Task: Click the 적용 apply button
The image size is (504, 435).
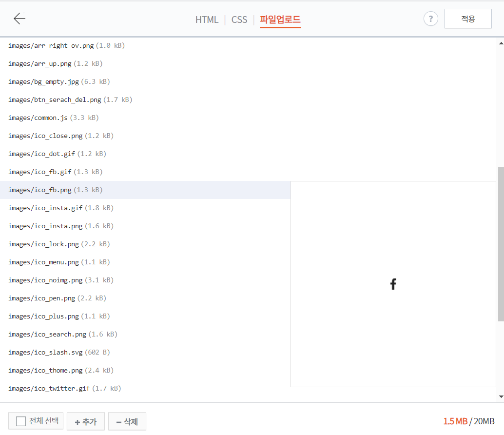Action: tap(468, 19)
